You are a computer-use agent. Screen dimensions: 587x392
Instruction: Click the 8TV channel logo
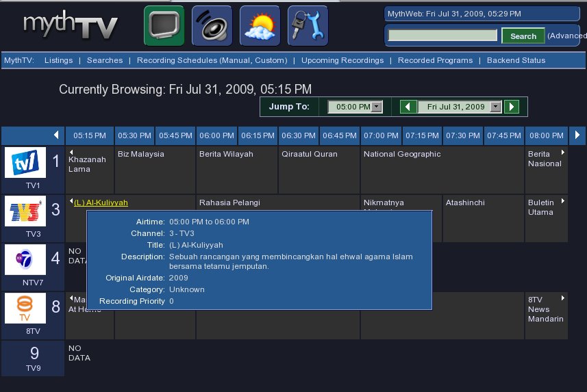25,309
